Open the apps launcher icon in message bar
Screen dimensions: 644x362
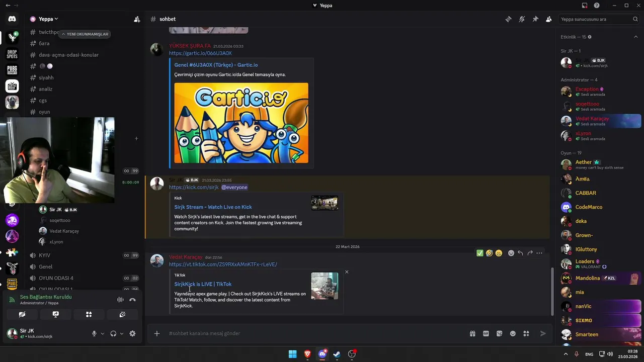tap(526, 333)
